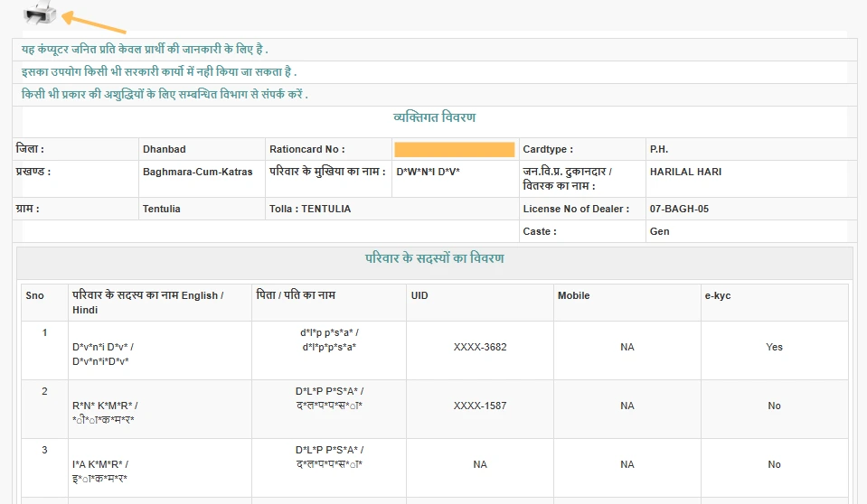Click the Sno column header
The height and width of the screenshot is (504, 867).
(x=35, y=295)
